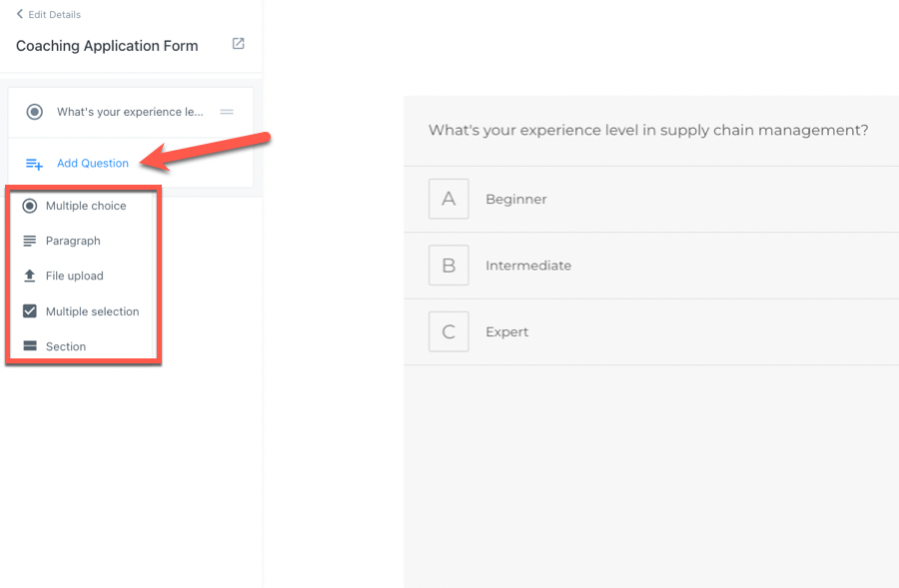
Task: Click the Section block icon
Action: [x=29, y=346]
